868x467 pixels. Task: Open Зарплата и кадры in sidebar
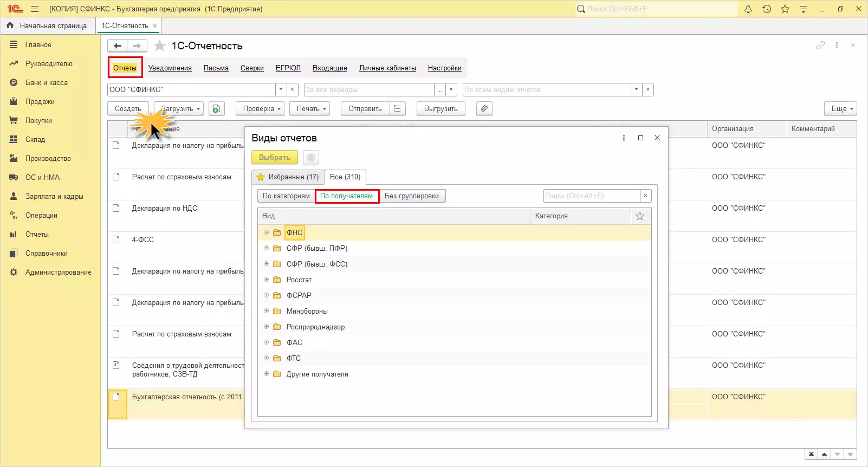click(54, 196)
